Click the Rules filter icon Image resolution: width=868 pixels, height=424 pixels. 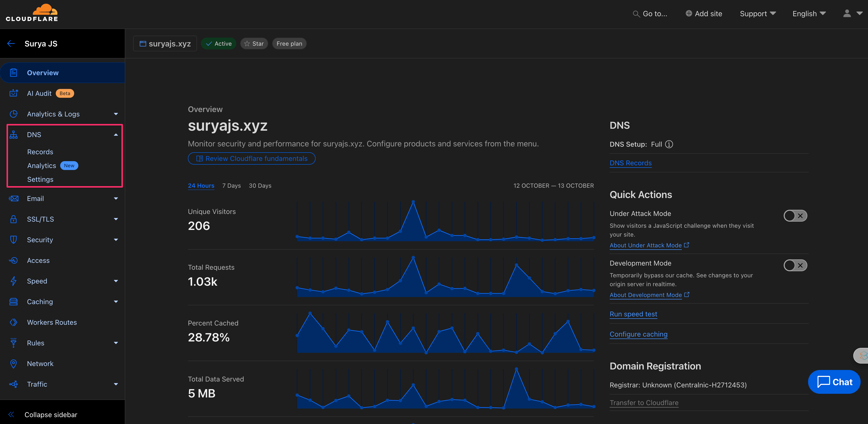(x=14, y=343)
